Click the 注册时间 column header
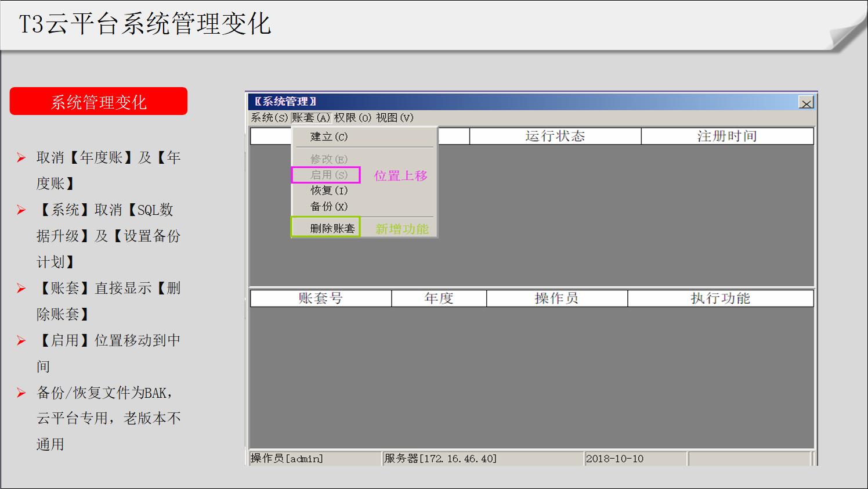Screen dimensions: 868x489 (727, 135)
